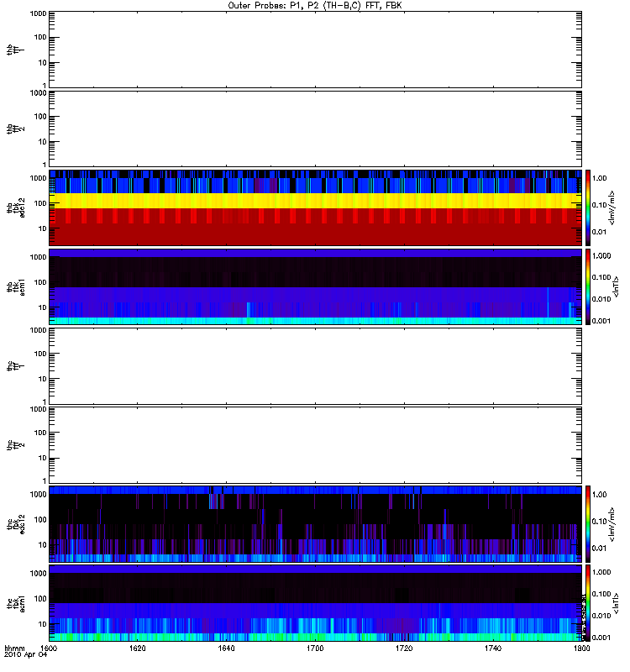Select the thb fbk edc12 color bar

tap(588, 207)
